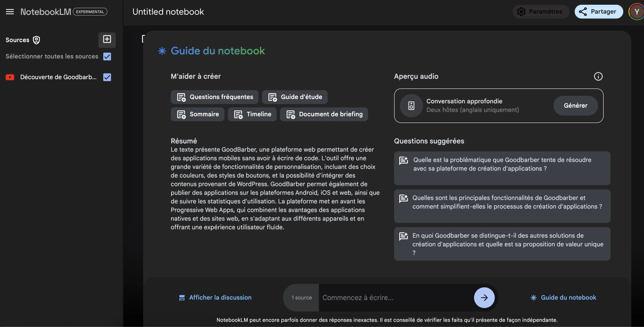
Task: Toggle Guide du notebook at bottom right
Action: [x=563, y=298]
